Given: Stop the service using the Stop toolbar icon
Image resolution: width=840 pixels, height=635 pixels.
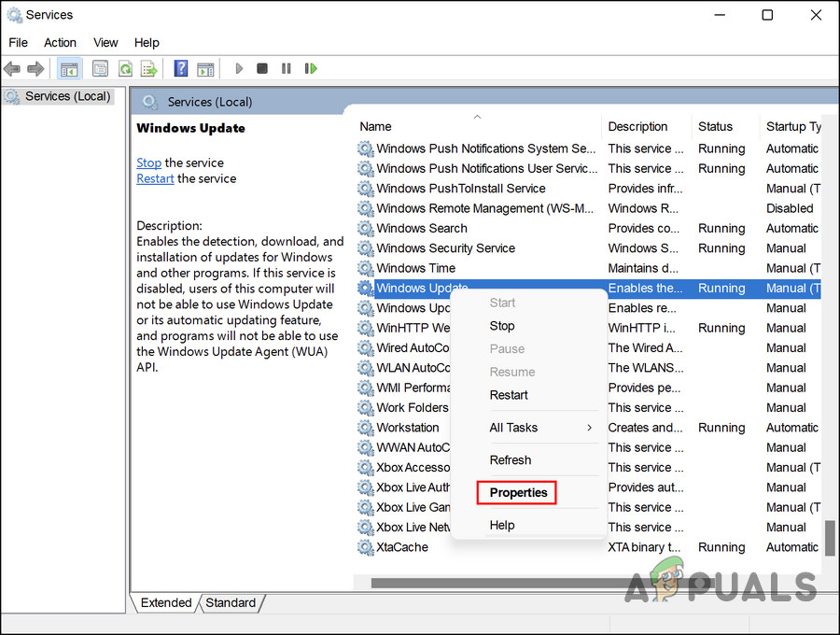Looking at the screenshot, I should point(262,67).
